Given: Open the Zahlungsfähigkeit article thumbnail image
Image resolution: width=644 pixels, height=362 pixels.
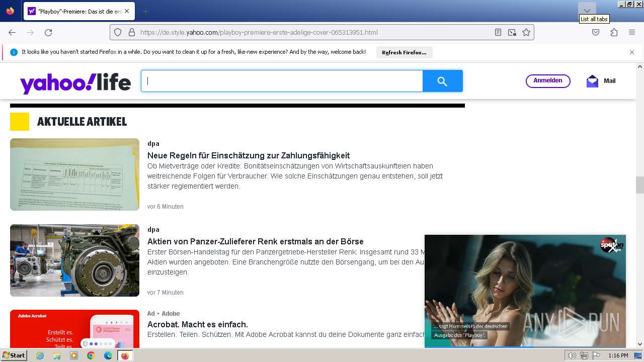Looking at the screenshot, I should (x=74, y=174).
